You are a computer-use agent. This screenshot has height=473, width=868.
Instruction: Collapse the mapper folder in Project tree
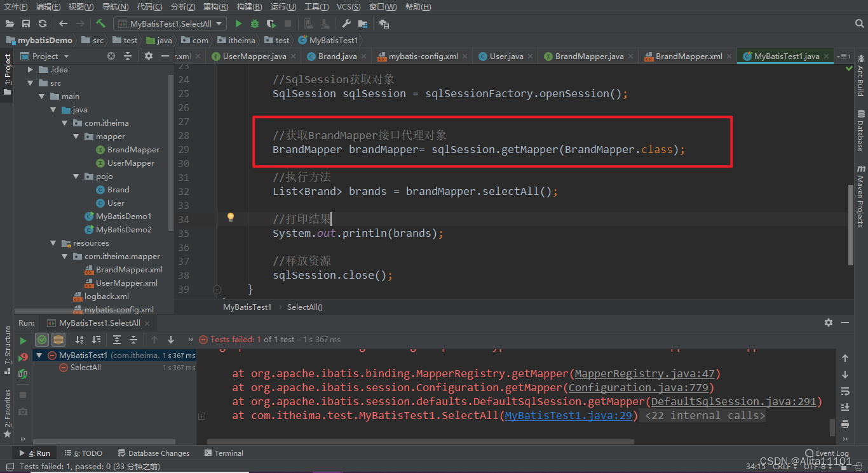pos(76,136)
